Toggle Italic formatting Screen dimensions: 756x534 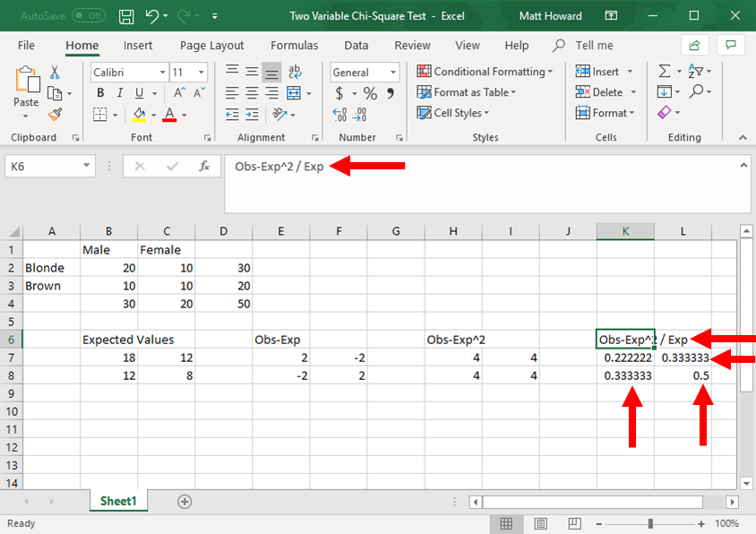click(x=120, y=92)
